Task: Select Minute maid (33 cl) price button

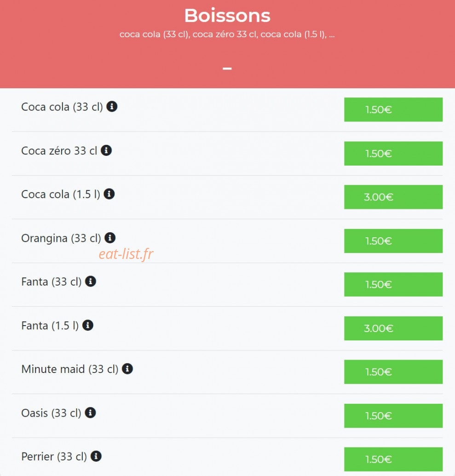Action: pos(393,372)
